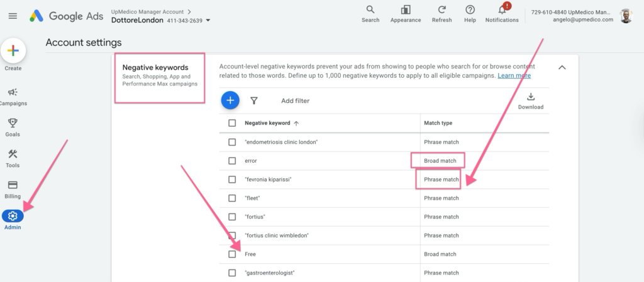Open the Appearance settings icon
The width and height of the screenshot is (644, 282).
point(406,9)
